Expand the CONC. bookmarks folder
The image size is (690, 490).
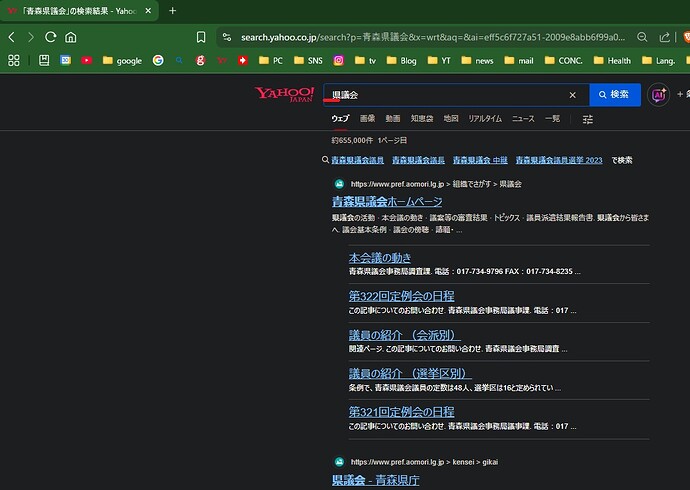pos(563,60)
